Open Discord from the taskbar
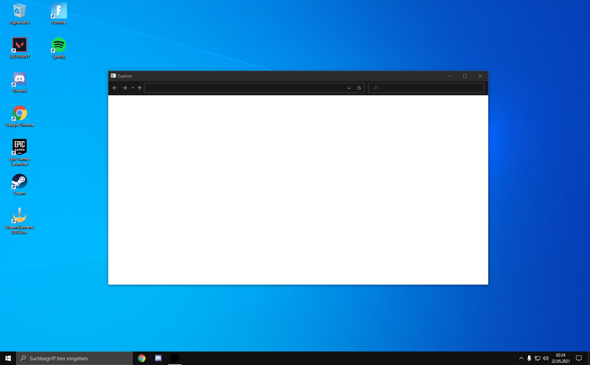Image resolution: width=590 pixels, height=365 pixels. [x=158, y=358]
